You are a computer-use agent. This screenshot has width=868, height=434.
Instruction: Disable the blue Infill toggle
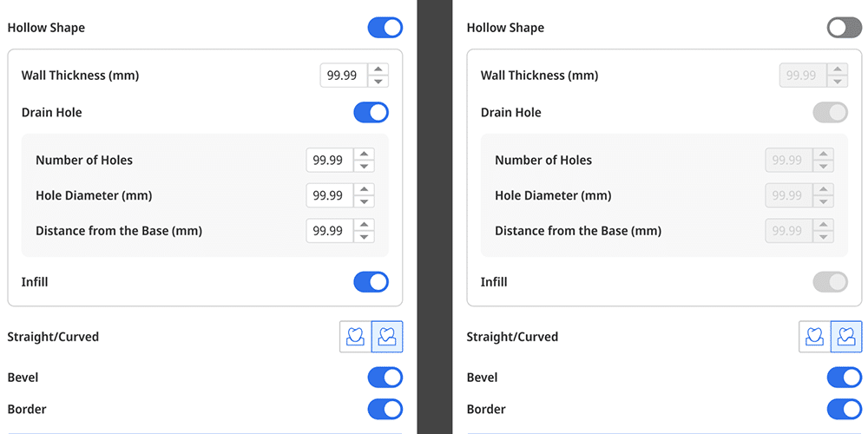(x=372, y=282)
